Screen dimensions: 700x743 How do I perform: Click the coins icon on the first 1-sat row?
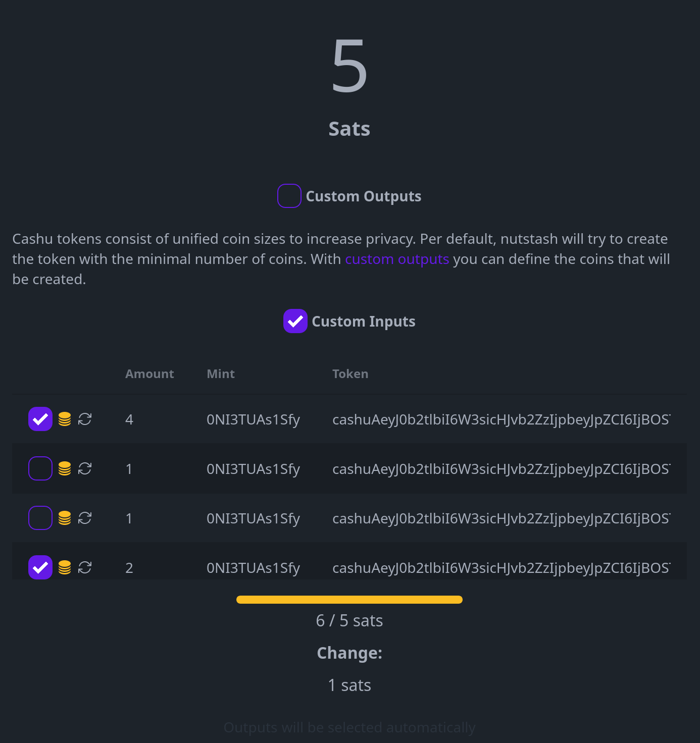(65, 468)
